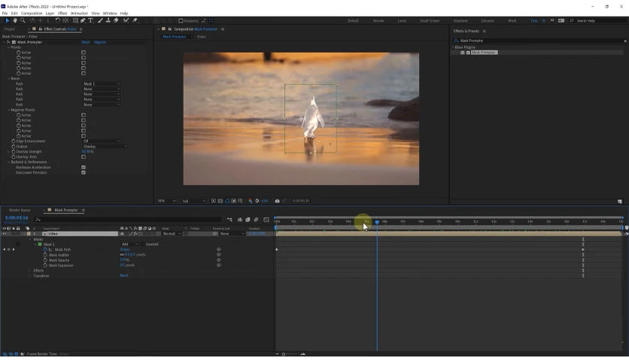Open the Output dropdown set to Overlay
Viewport: 629px width, 364px height.
(x=105, y=147)
